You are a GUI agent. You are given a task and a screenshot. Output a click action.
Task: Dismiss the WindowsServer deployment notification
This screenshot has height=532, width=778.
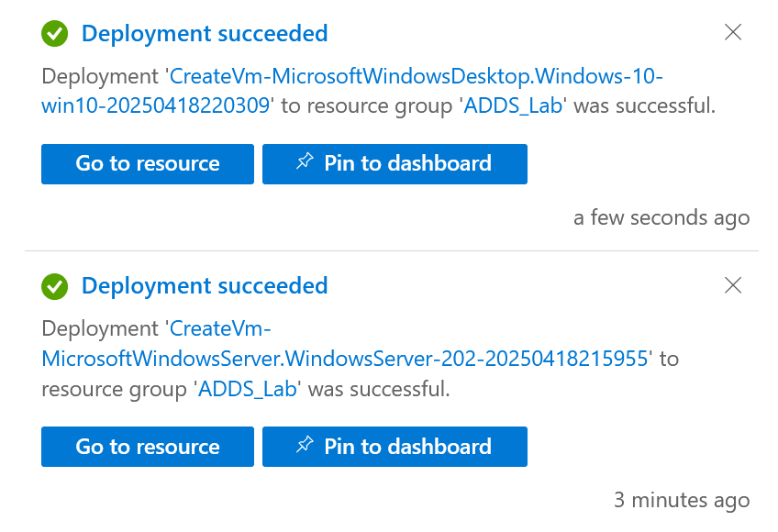[733, 285]
